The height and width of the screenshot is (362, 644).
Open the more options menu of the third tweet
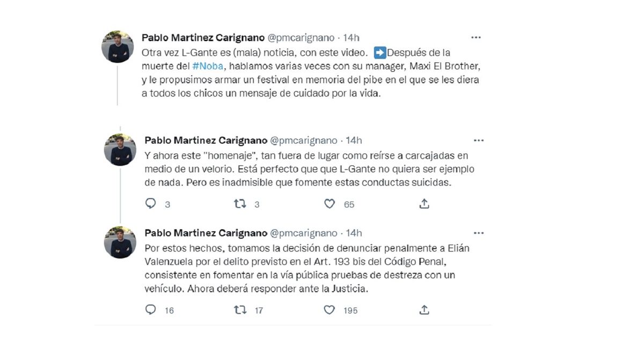click(x=478, y=233)
